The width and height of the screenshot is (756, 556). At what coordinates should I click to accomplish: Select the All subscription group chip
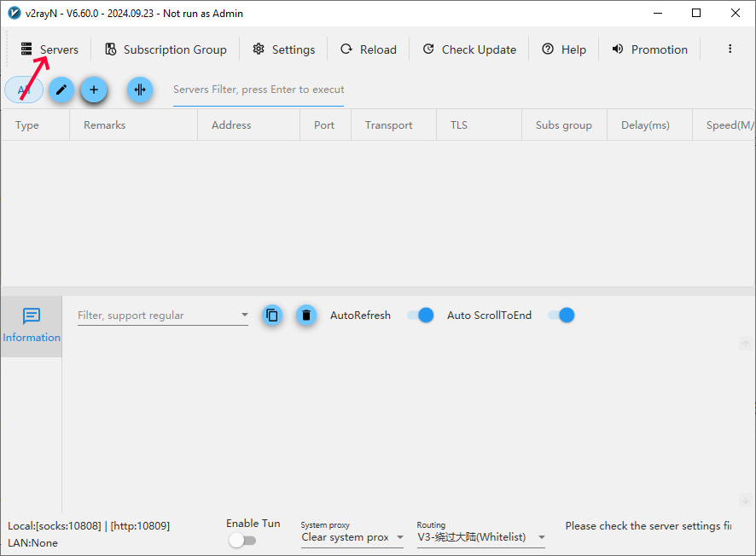point(24,90)
